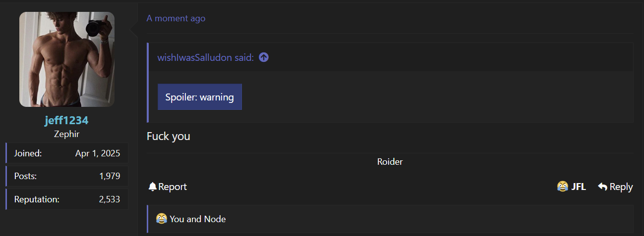Click the 'Fuck you' message text

click(169, 136)
